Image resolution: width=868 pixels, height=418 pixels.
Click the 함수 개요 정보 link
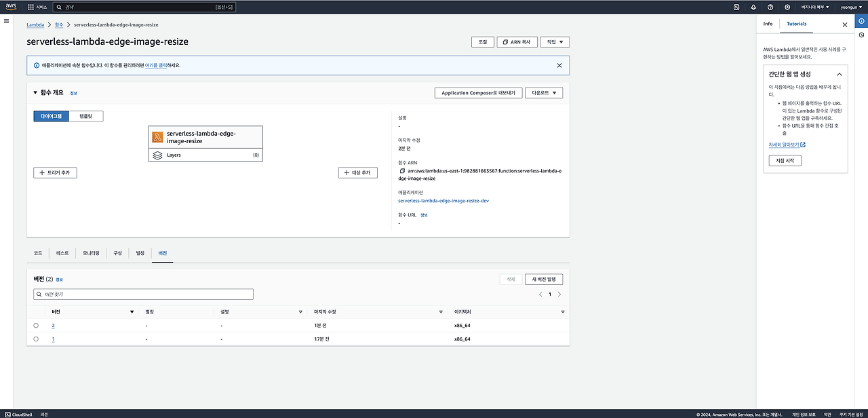(73, 93)
